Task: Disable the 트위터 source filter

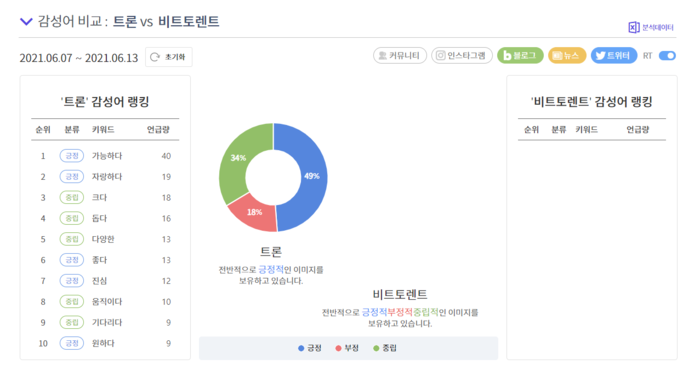Action: coord(614,56)
